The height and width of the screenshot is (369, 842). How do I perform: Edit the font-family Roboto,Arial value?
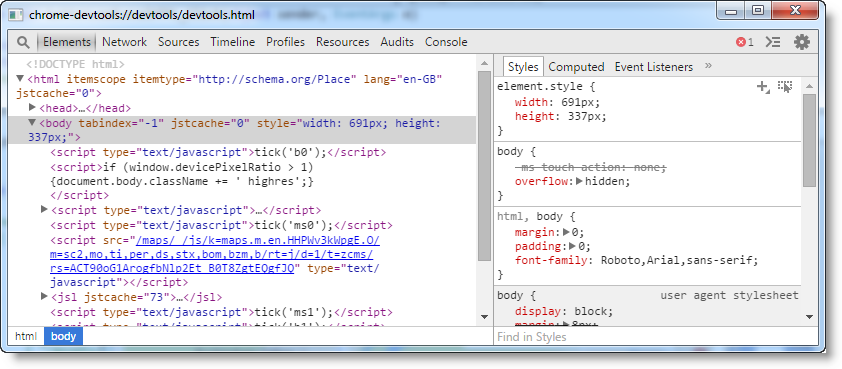coord(679,261)
